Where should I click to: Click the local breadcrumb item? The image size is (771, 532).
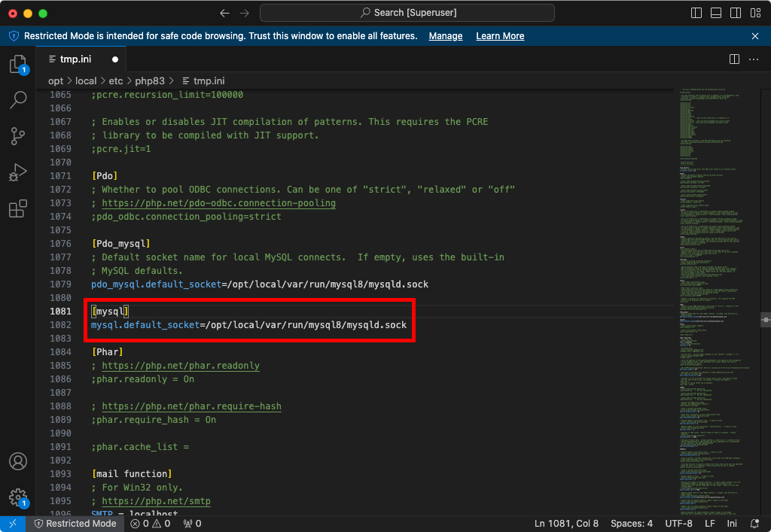[86, 81]
